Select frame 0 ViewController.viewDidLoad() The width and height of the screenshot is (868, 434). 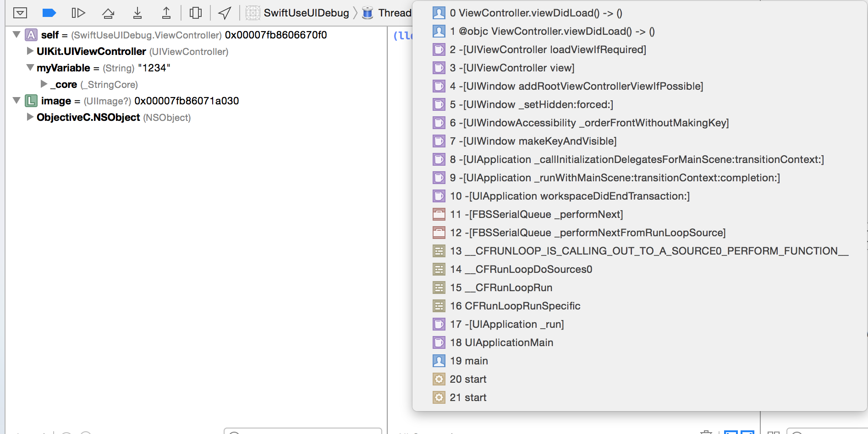point(640,13)
